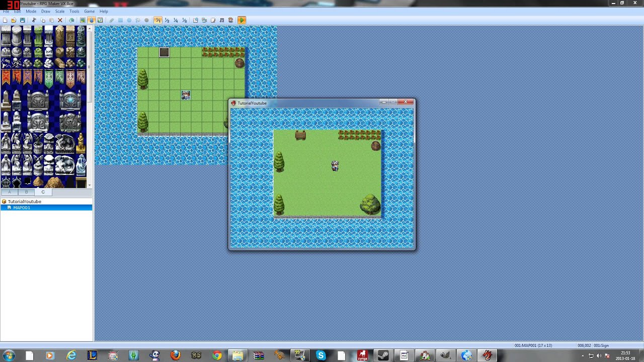Viewport: 644px width, 362px height.
Task: Open the Sound Test music-note icon
Action: coord(222,20)
